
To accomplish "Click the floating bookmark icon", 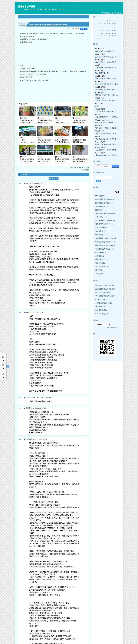I will [x=3, y=357].
